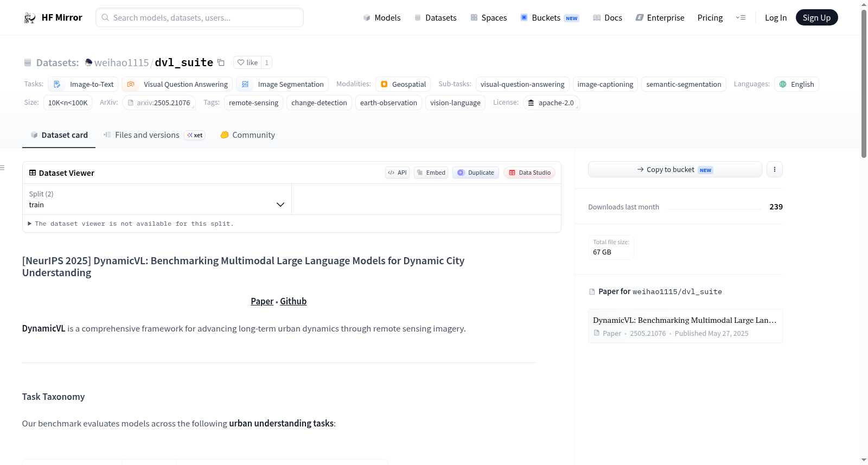Click the Geospatial modality tag
Image resolution: width=868 pixels, height=465 pixels.
pos(403,84)
